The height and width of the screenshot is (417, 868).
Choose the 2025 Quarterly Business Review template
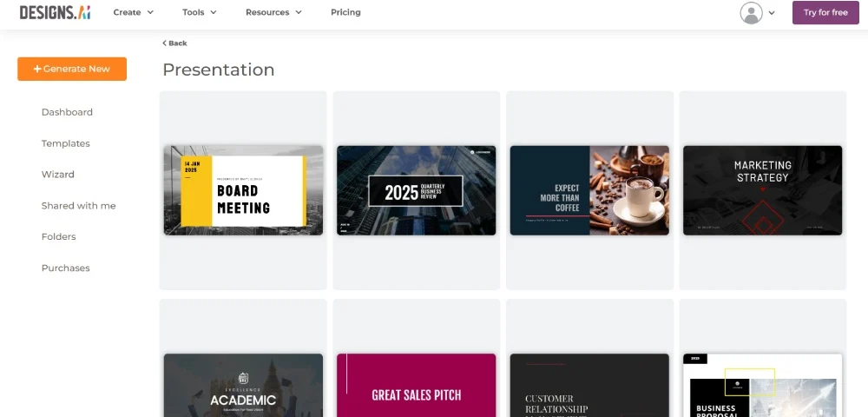click(416, 190)
